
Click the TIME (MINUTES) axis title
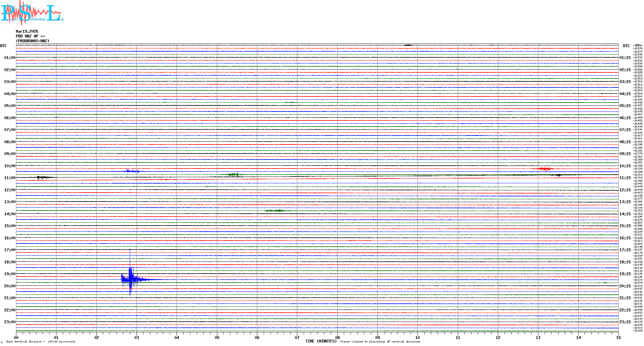321,341
